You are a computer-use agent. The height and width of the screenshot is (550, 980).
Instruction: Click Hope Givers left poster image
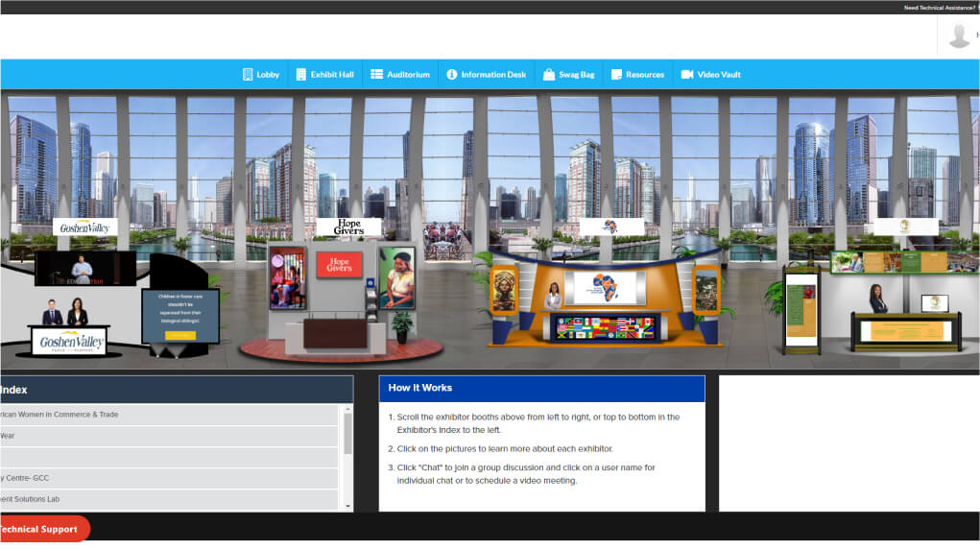288,278
